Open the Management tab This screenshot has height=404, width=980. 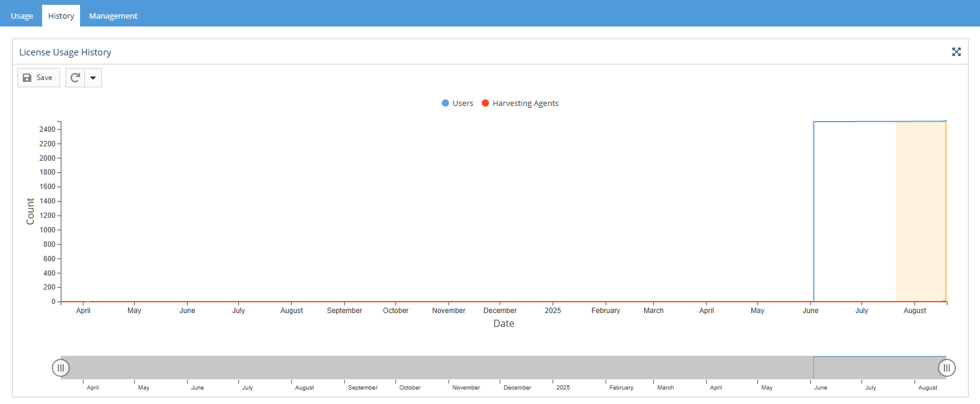point(113,16)
